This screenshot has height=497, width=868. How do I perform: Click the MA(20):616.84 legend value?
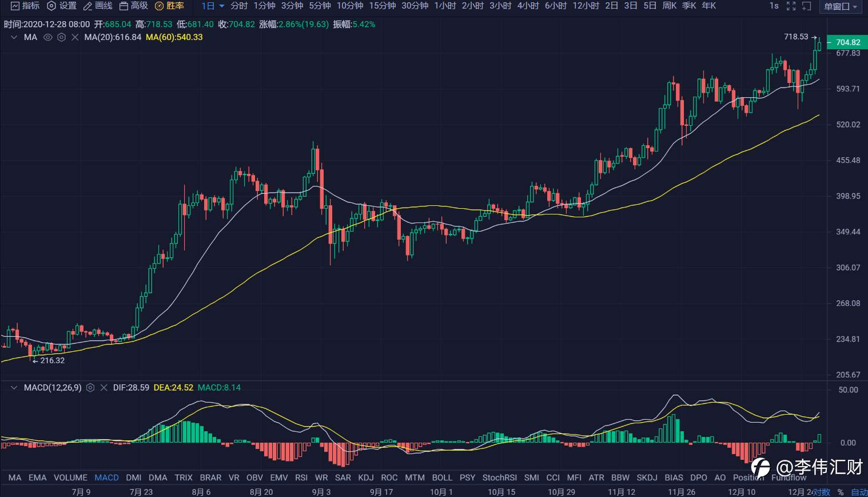[x=113, y=37]
